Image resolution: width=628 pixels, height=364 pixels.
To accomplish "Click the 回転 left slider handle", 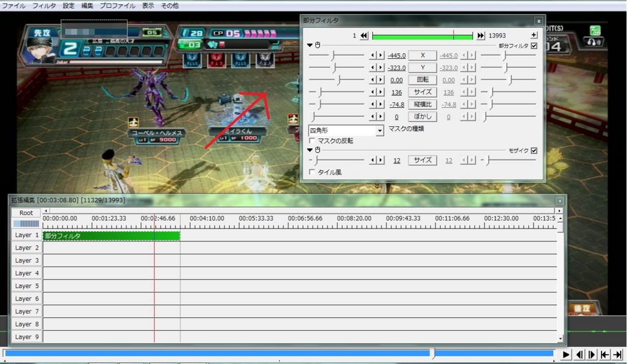I will [x=339, y=80].
